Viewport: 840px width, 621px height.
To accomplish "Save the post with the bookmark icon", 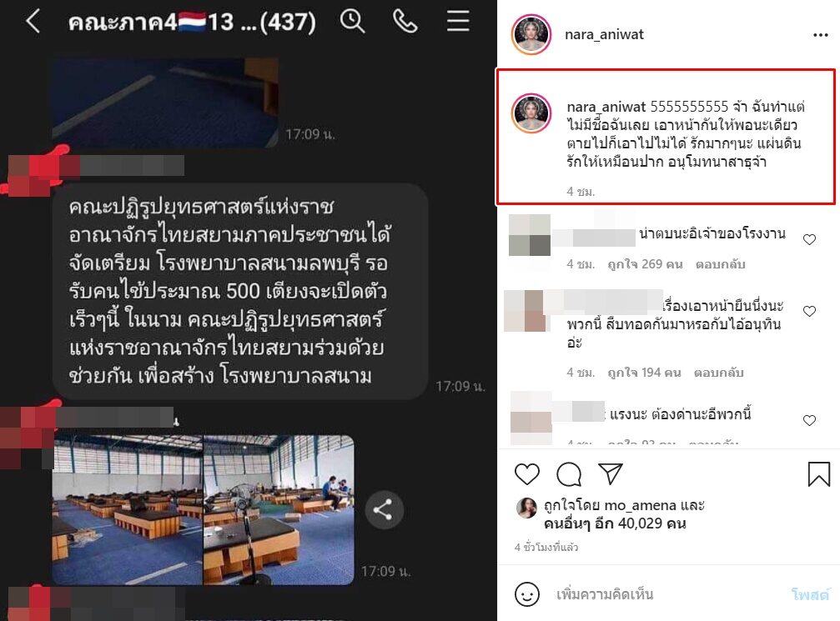I will coord(818,474).
